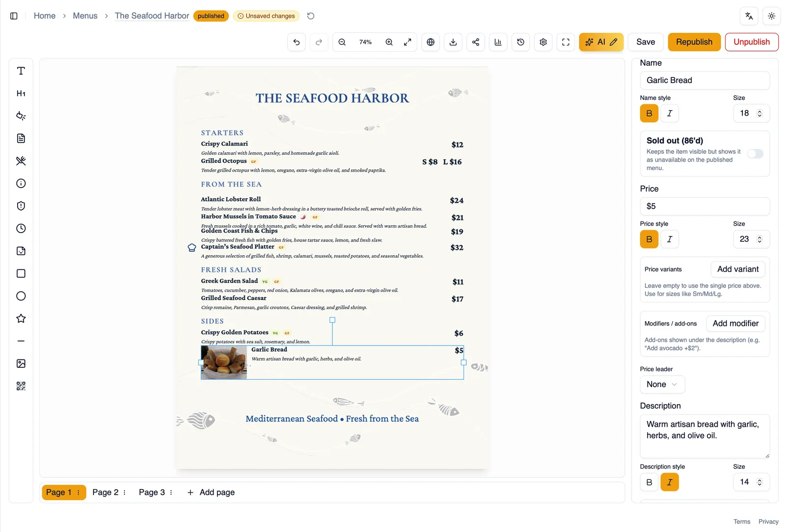Switch to light/dark theme icon
The width and height of the screenshot is (787, 532).
pyautogui.click(x=772, y=16)
